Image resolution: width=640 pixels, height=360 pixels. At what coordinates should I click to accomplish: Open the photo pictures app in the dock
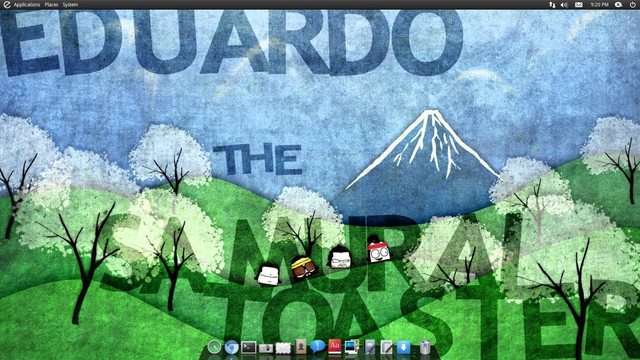pos(351,347)
